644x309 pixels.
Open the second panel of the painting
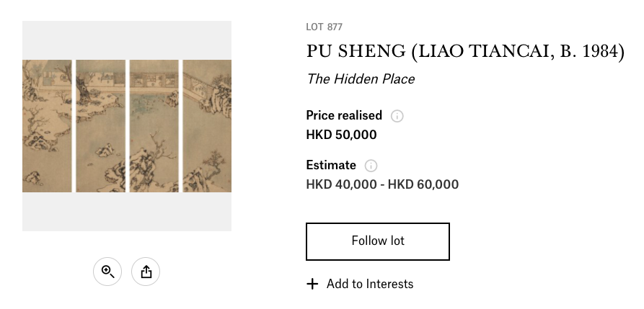[101, 126]
